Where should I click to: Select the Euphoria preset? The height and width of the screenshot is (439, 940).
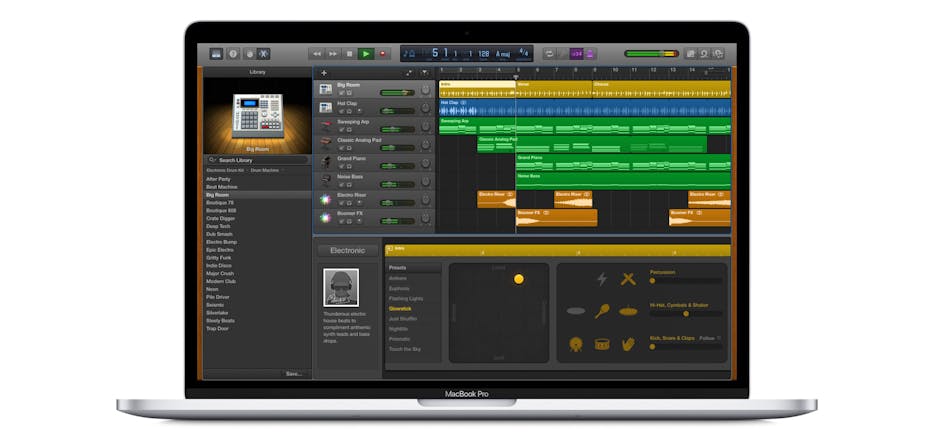[399, 288]
